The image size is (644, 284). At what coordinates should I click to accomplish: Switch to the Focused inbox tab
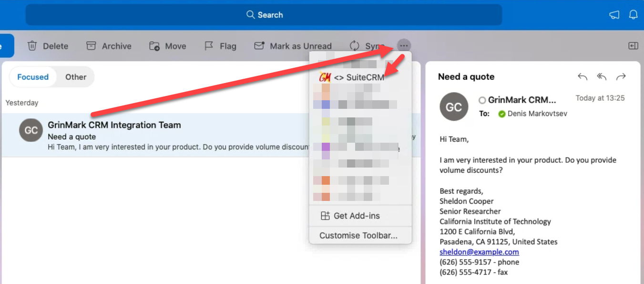33,77
